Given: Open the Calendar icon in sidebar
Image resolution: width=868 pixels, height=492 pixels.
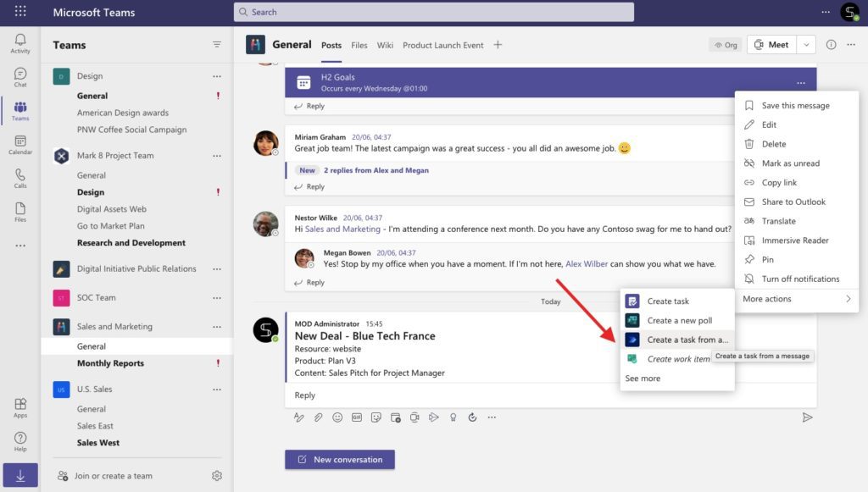Looking at the screenshot, I should tap(20, 144).
